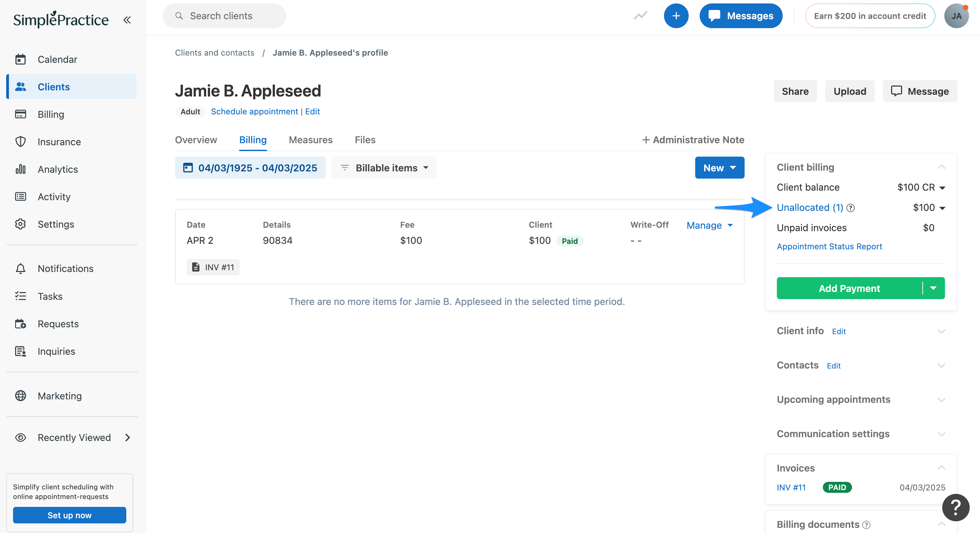The width and height of the screenshot is (980, 533).
Task: Open the floating help question mark
Action: (x=956, y=507)
